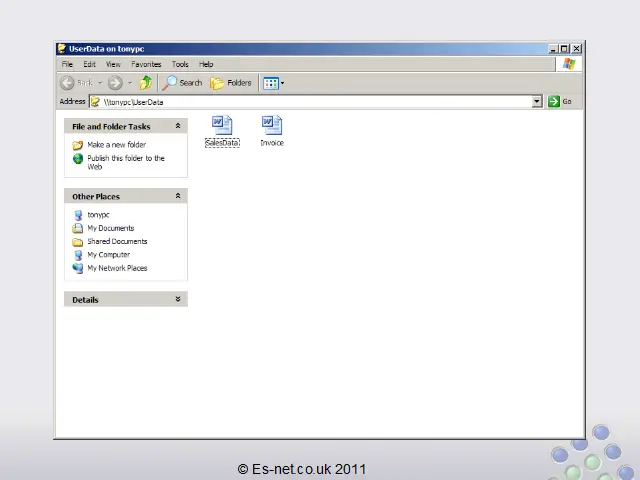Go to My Network Places
The image size is (640, 480).
[116, 268]
